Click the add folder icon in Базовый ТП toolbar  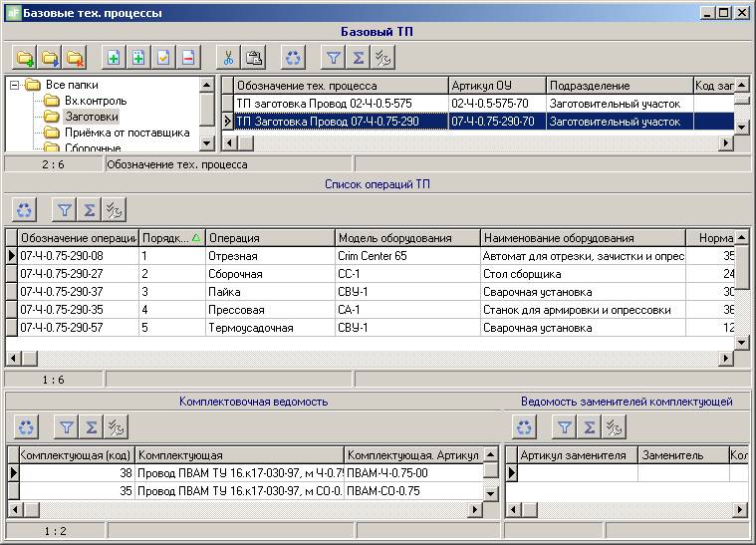click(x=25, y=58)
